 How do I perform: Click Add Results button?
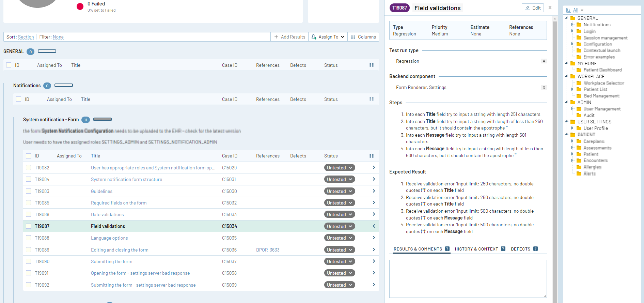click(x=289, y=37)
